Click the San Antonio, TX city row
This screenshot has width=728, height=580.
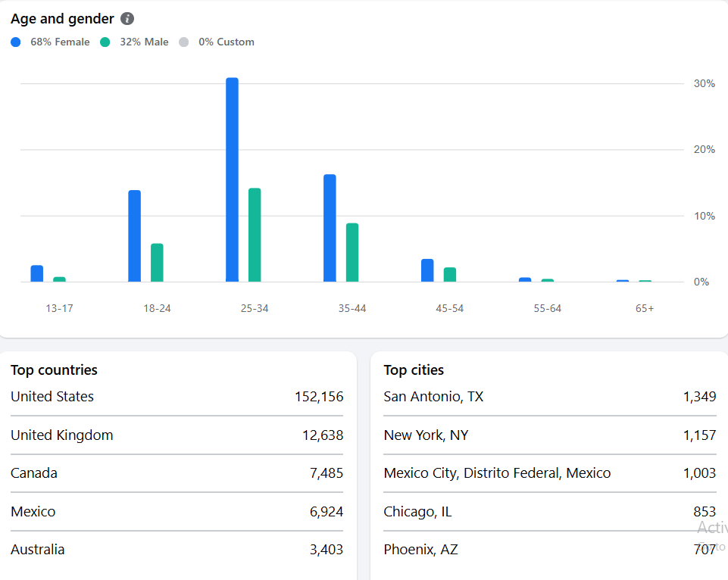[549, 397]
